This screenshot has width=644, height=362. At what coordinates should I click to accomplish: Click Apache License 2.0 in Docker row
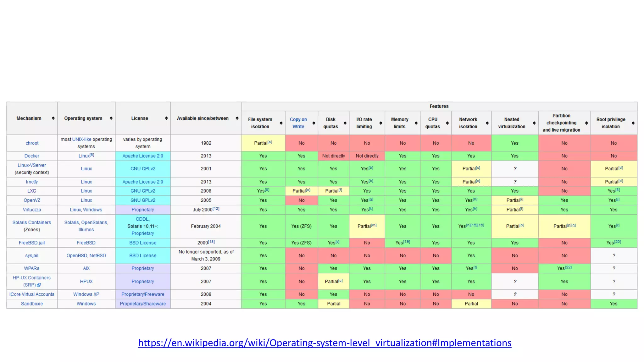[x=143, y=156]
